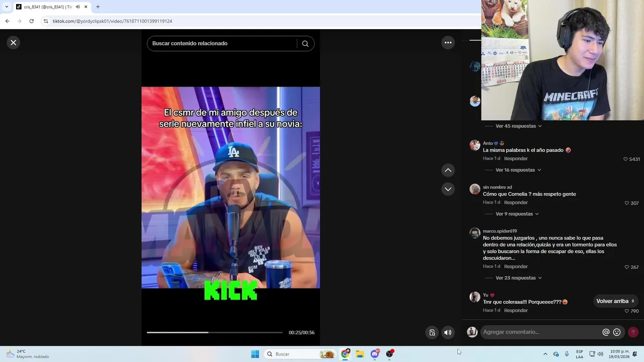644x362 pixels.
Task: Click username marco.spider619
Action: [500, 231]
